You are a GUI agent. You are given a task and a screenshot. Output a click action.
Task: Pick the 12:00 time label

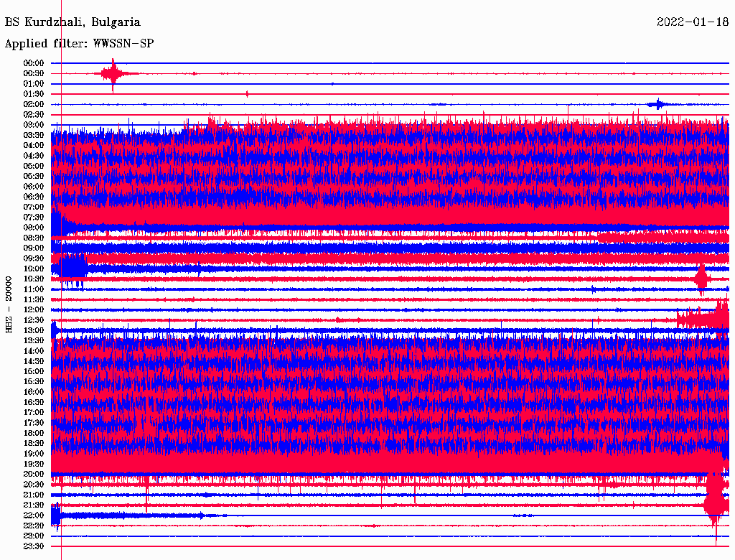34,309
